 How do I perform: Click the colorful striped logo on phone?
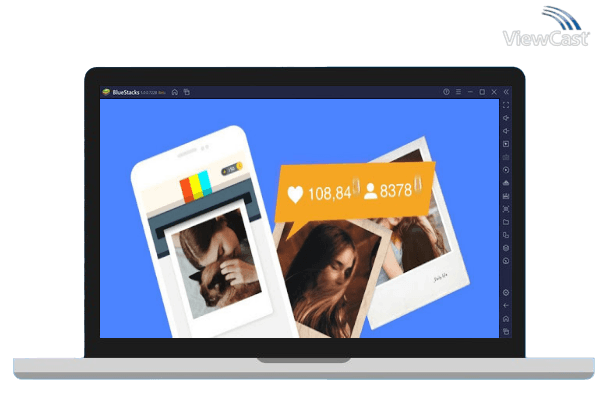(196, 186)
